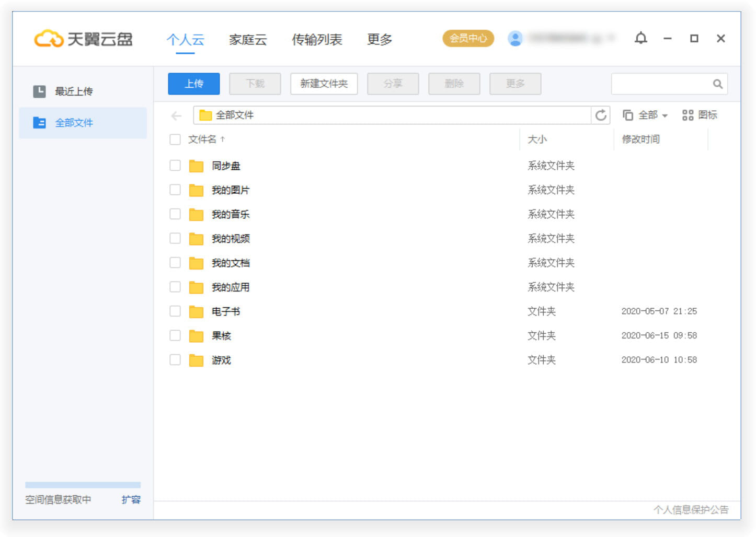Click the back arrow navigation icon
756x537 pixels.
coord(176,115)
